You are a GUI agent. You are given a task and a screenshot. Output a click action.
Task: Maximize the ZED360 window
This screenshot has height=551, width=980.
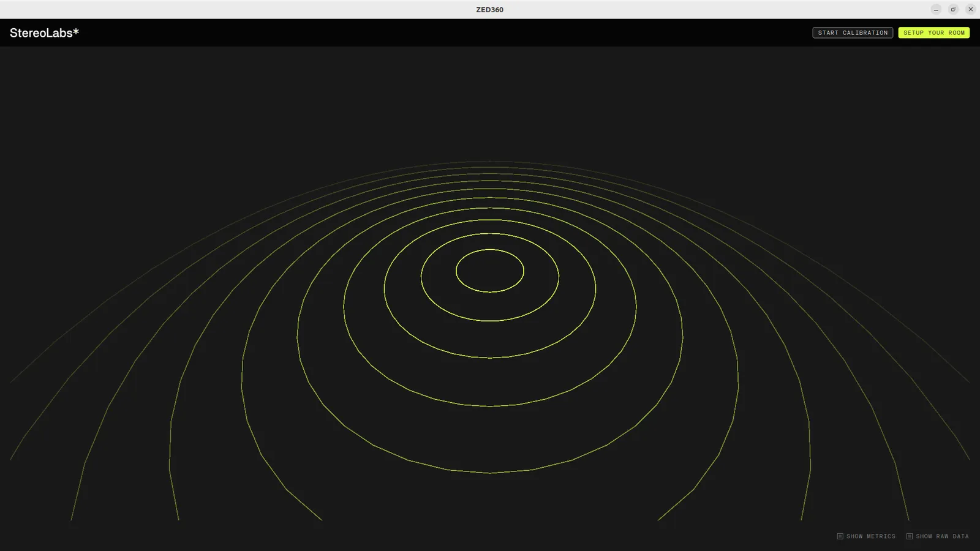coord(953,9)
